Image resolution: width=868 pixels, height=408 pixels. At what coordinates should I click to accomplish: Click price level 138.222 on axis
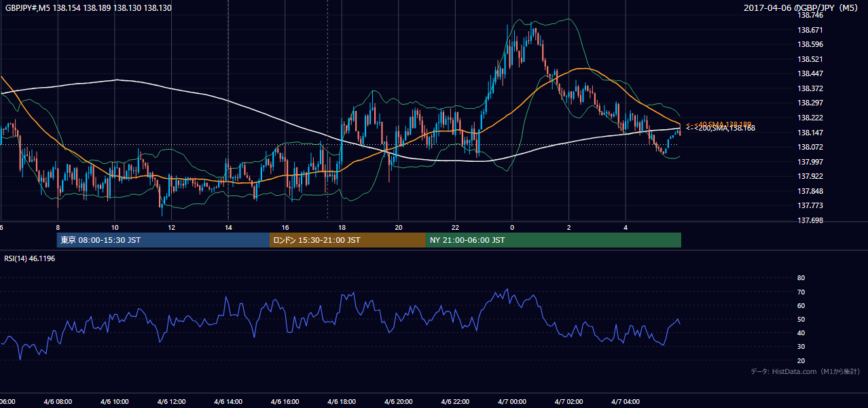(x=810, y=118)
